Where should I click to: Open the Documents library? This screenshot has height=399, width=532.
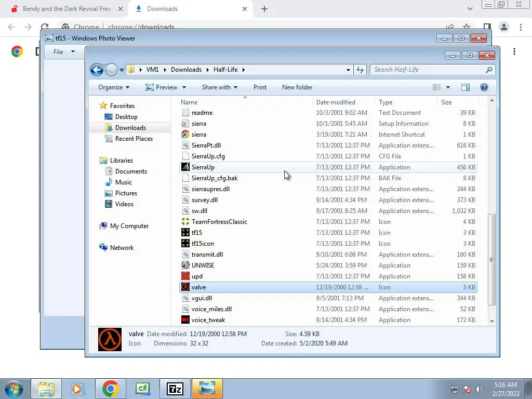126,171
